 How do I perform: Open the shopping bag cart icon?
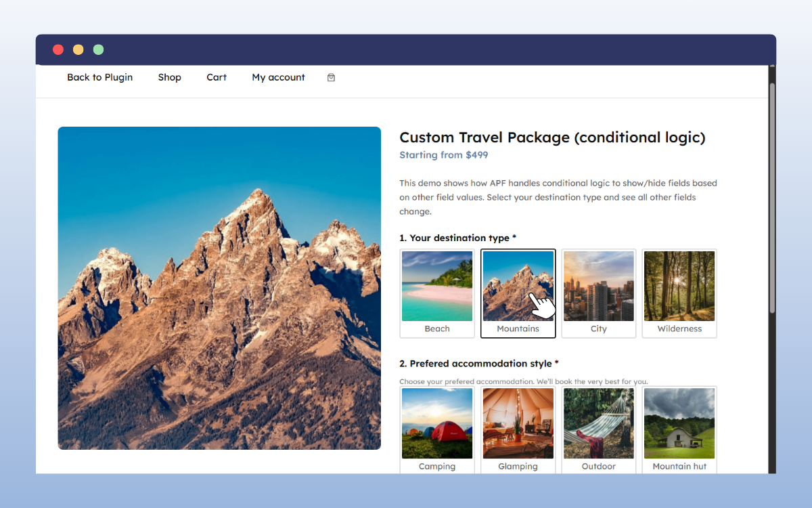(x=331, y=77)
